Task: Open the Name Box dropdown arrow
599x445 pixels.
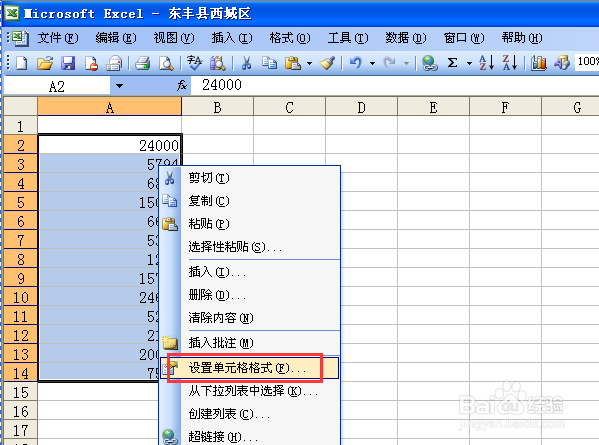Action: coord(119,86)
